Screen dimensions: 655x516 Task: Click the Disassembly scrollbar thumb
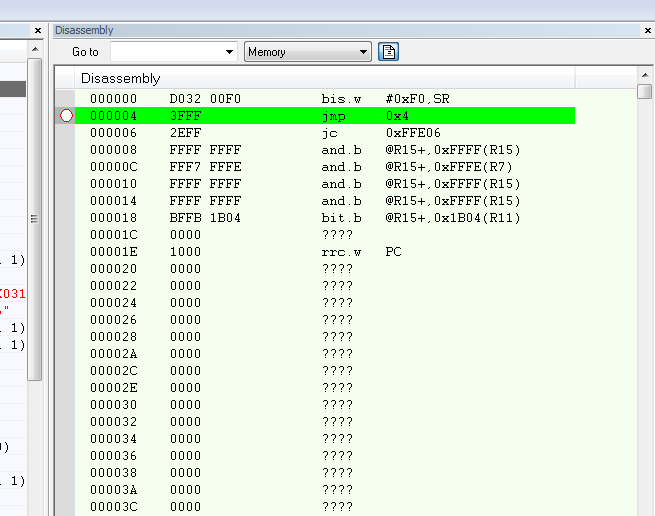pos(645,91)
